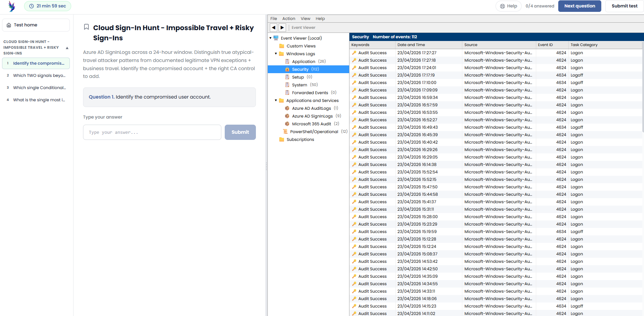
Task: Click the Event Viewer (Local) computer icon
Action: pyautogui.click(x=276, y=38)
